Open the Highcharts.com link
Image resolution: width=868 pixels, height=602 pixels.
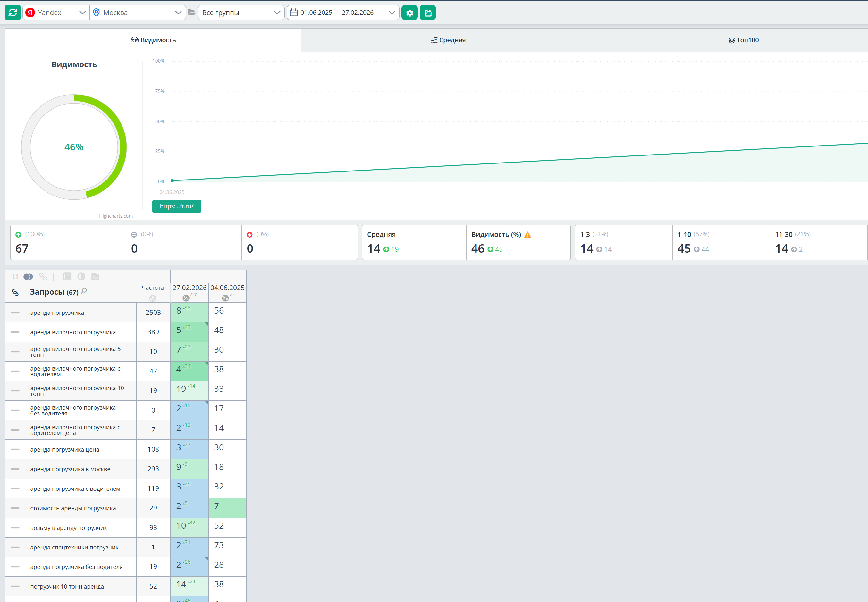(x=116, y=216)
